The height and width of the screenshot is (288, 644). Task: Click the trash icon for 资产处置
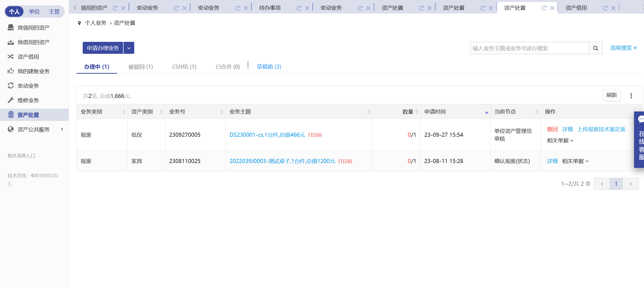pos(11,115)
